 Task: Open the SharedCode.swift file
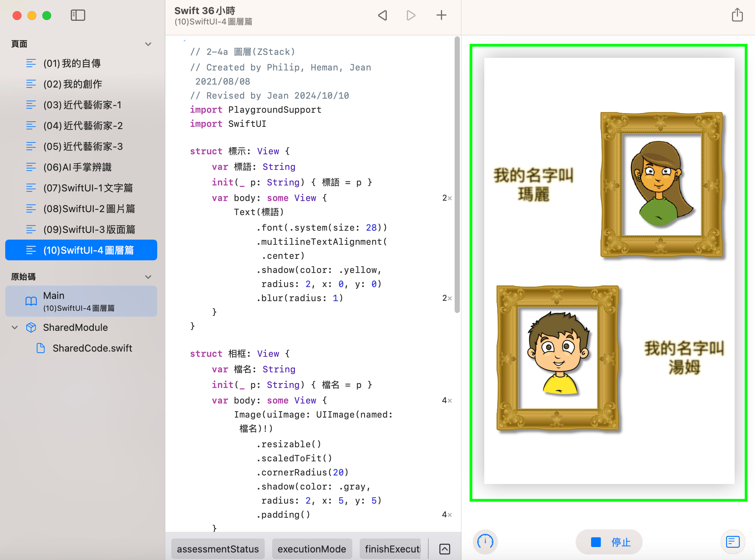(x=92, y=348)
